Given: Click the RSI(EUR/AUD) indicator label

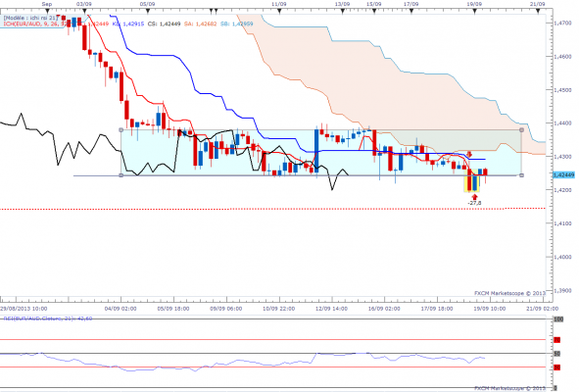Looking at the screenshot, I should [x=48, y=318].
